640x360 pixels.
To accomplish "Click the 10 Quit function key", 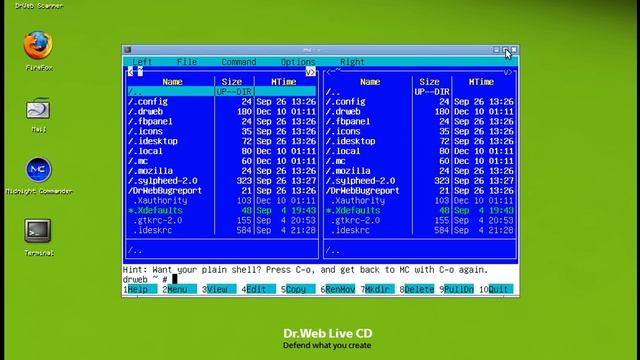I will point(496,289).
